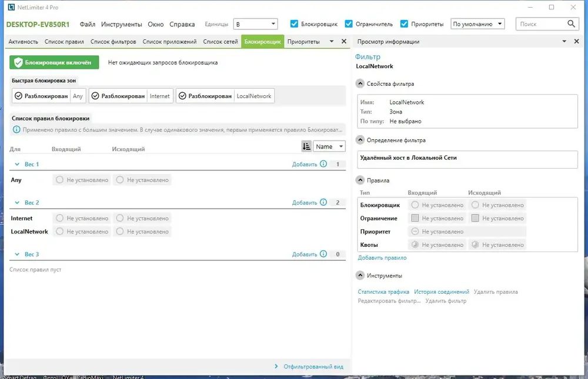Click inside the Поиск search field
This screenshot has width=588, height=379.
coord(541,24)
